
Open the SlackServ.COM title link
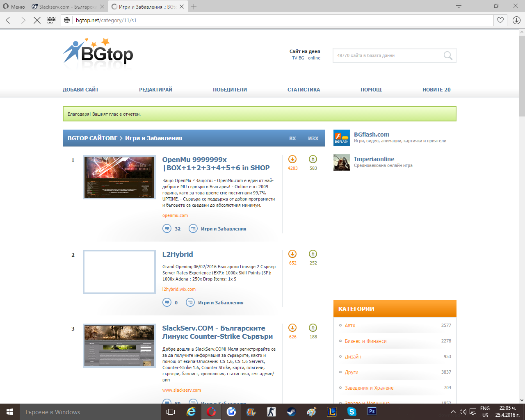point(217,332)
